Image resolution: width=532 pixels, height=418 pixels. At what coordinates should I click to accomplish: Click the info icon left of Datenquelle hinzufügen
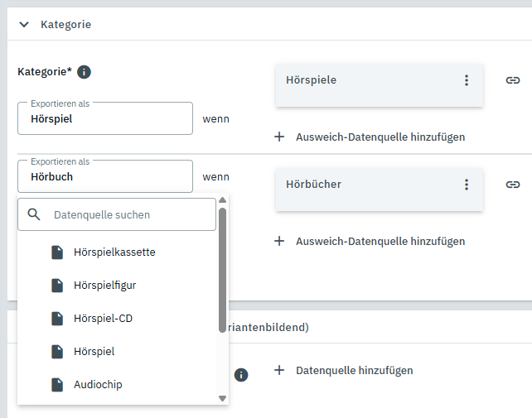(241, 375)
